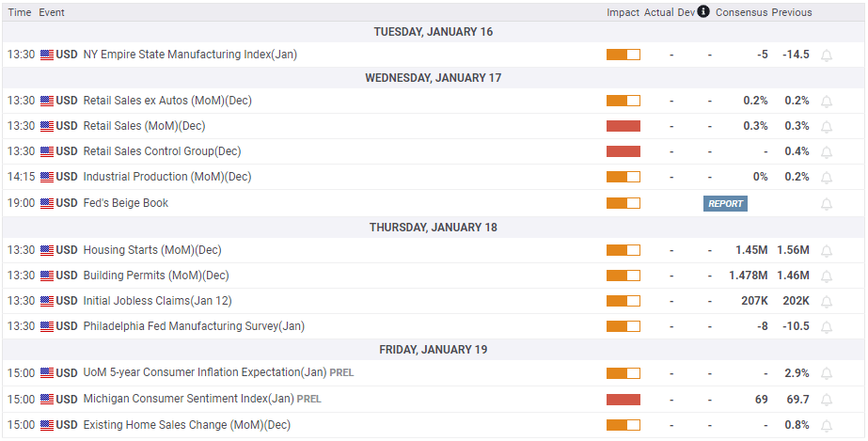Open Retail Sales ex Autos (MoM) event
868x441 pixels.
tap(167, 101)
